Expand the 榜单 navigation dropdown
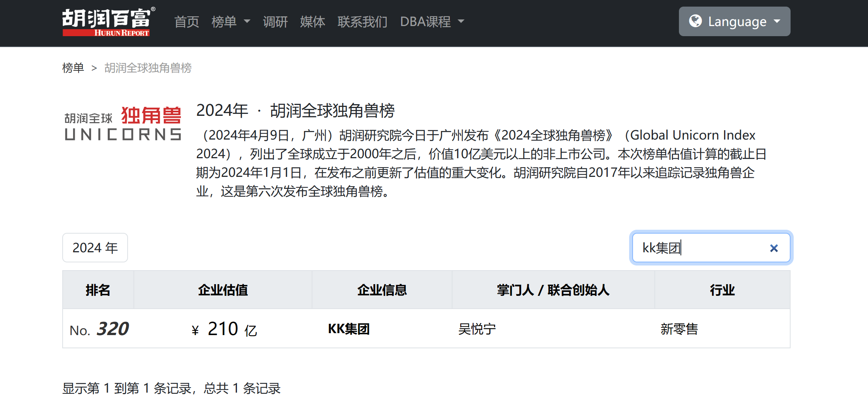 230,22
